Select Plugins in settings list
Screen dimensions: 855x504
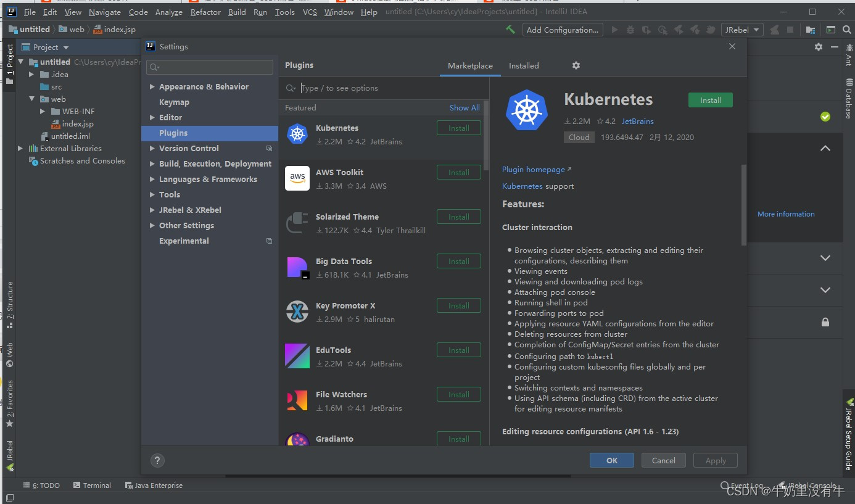click(210, 133)
